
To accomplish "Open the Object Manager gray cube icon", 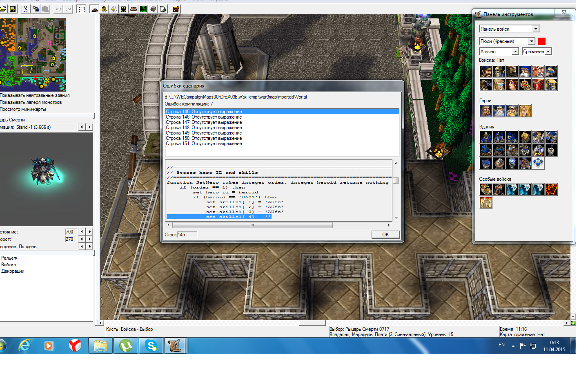I will click(x=153, y=9).
